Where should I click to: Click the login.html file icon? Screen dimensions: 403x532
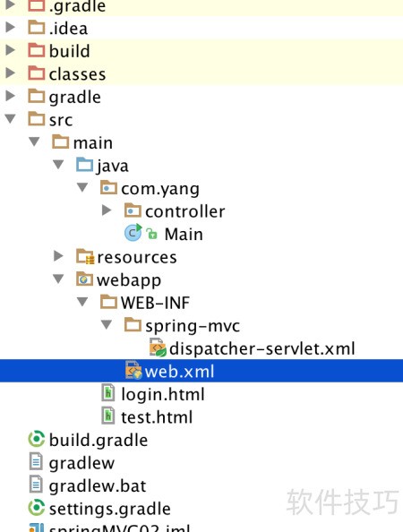point(108,393)
